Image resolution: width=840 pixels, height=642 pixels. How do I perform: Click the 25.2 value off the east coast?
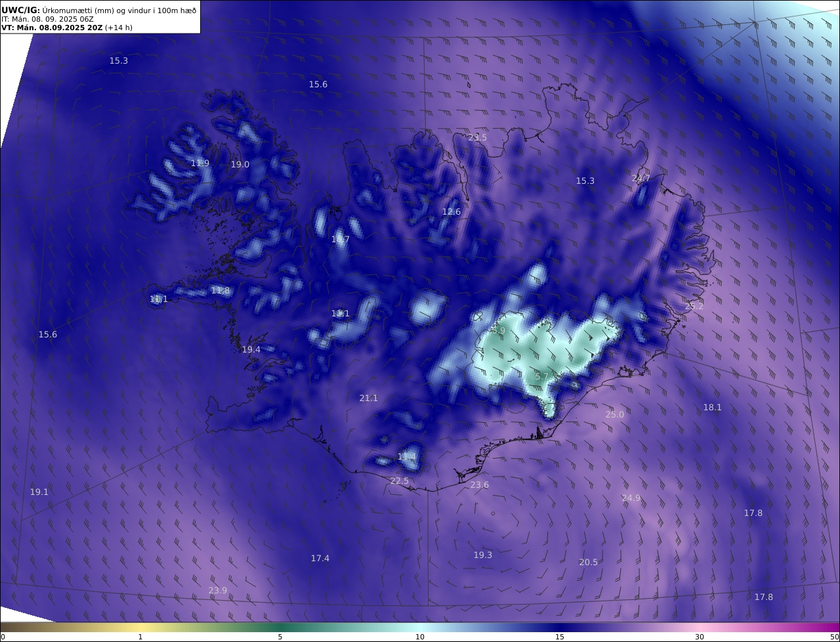[x=694, y=307]
